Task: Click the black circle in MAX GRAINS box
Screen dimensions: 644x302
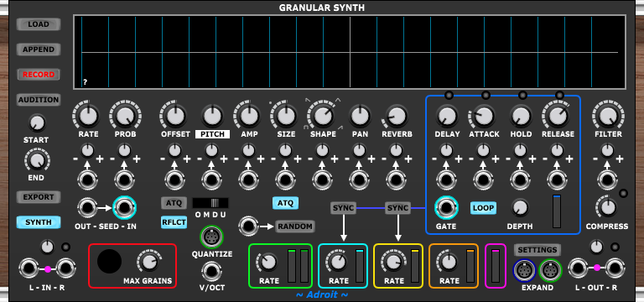Action: [x=109, y=261]
